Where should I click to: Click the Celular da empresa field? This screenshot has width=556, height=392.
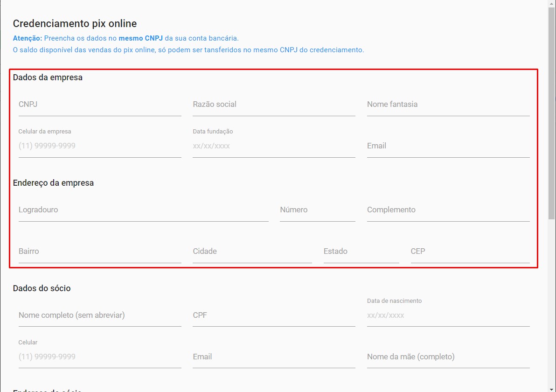click(x=100, y=146)
